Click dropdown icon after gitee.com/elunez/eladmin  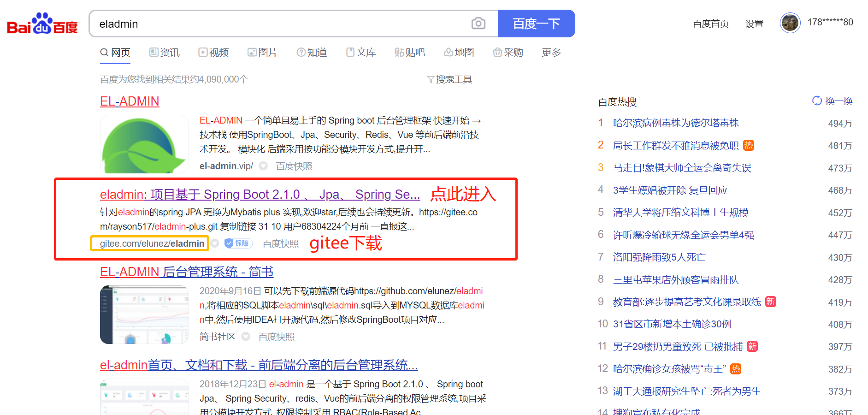pyautogui.click(x=215, y=243)
